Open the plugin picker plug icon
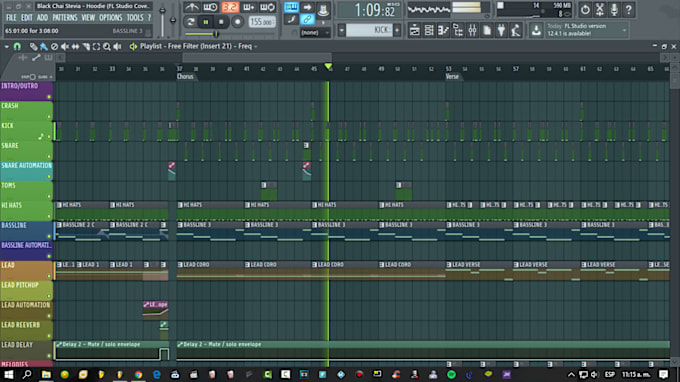The height and width of the screenshot is (382, 680). [x=501, y=30]
